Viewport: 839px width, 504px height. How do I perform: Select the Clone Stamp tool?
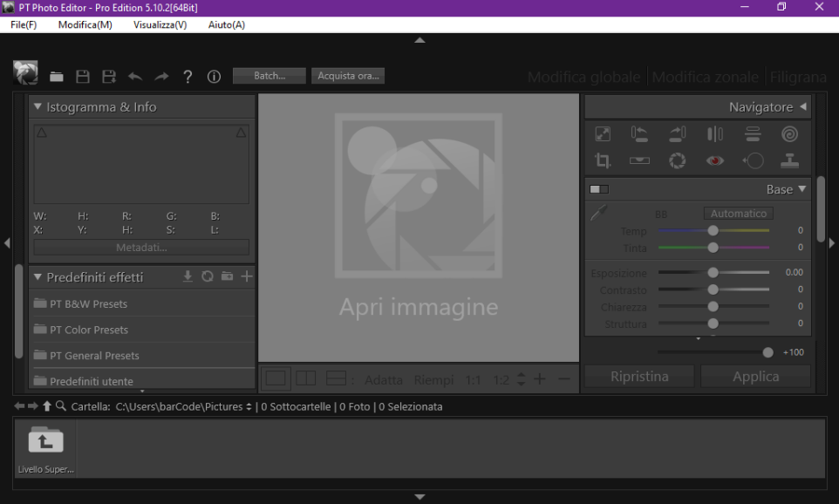coord(790,160)
